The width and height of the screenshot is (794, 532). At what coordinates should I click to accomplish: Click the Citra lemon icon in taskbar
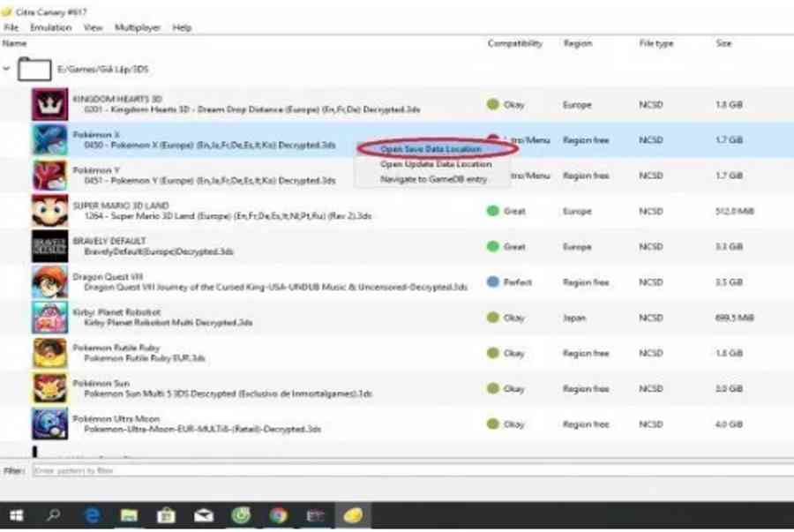tap(353, 515)
